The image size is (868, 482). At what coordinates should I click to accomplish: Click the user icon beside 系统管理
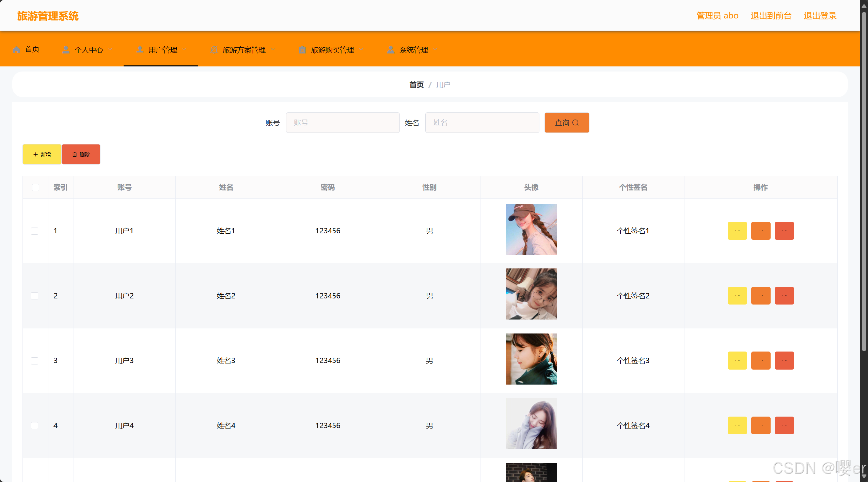(x=391, y=50)
